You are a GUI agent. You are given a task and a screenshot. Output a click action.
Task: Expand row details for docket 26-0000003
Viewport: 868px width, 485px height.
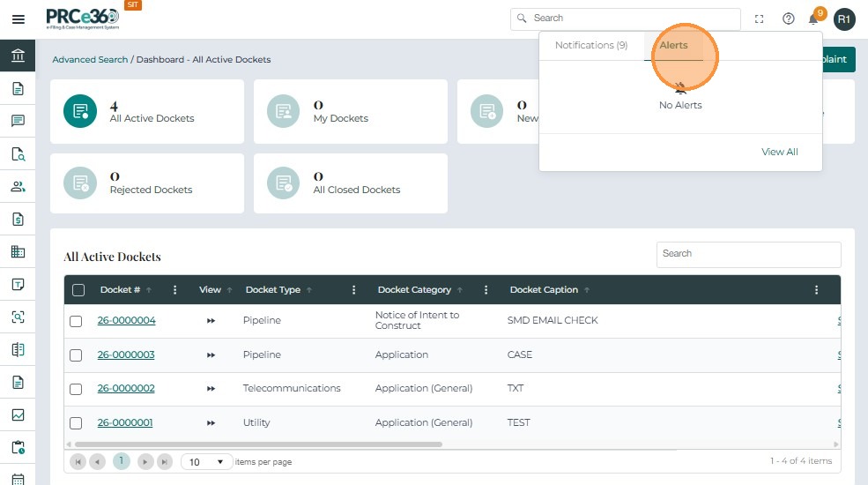(211, 355)
